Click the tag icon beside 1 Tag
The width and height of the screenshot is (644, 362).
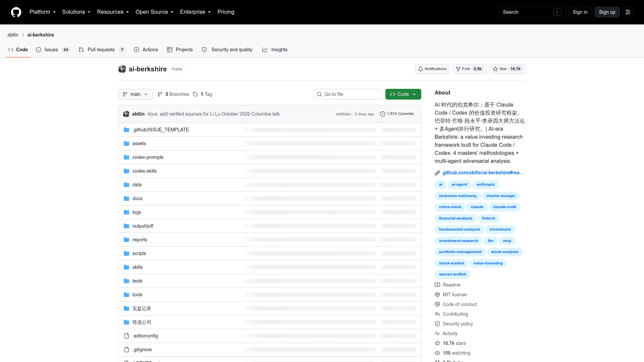click(x=195, y=94)
